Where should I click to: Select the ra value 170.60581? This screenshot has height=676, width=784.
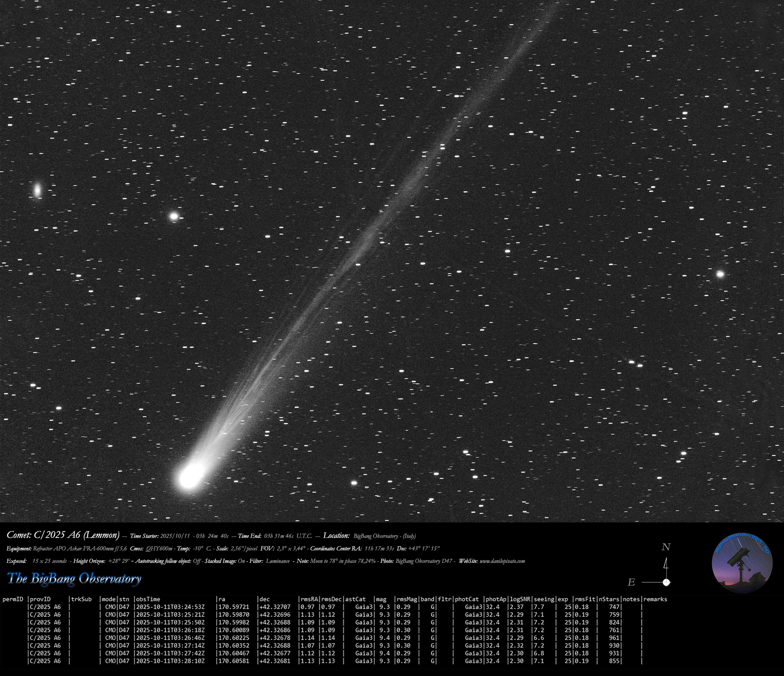click(x=234, y=661)
